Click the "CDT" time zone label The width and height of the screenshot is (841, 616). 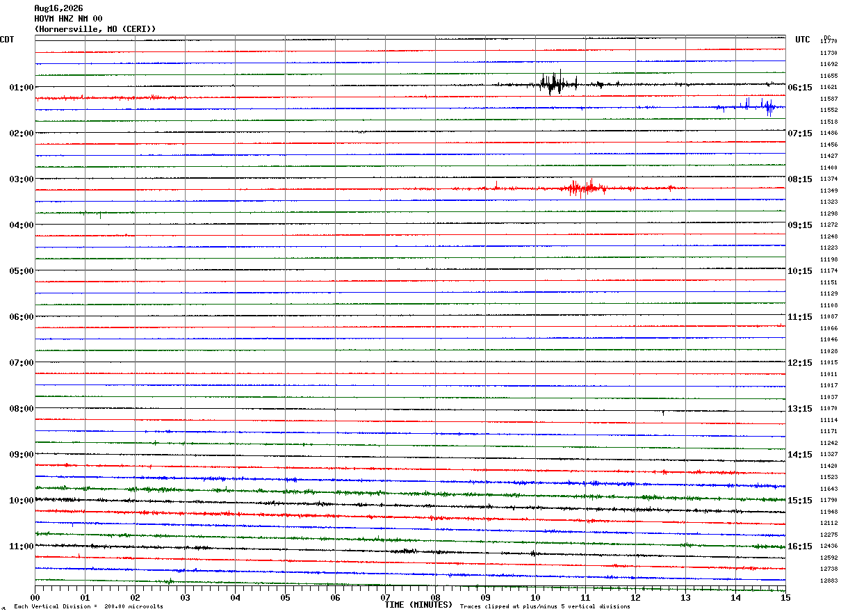click(x=7, y=40)
